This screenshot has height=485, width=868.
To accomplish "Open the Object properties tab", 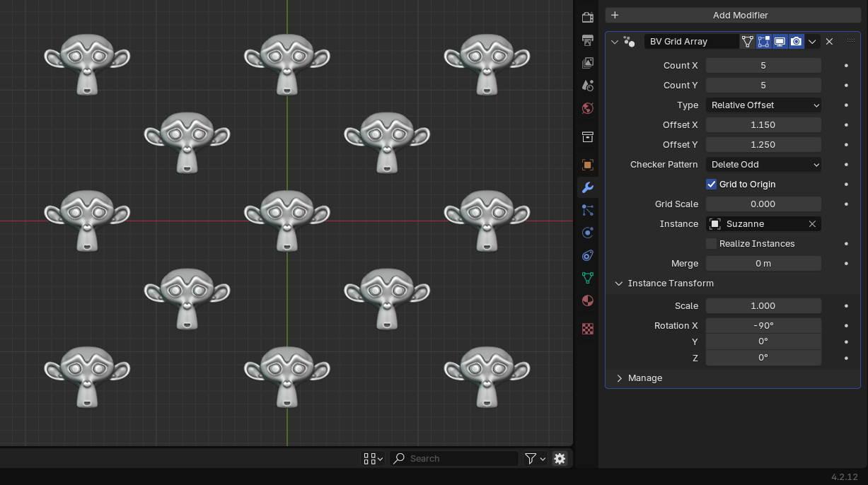I will (587, 165).
